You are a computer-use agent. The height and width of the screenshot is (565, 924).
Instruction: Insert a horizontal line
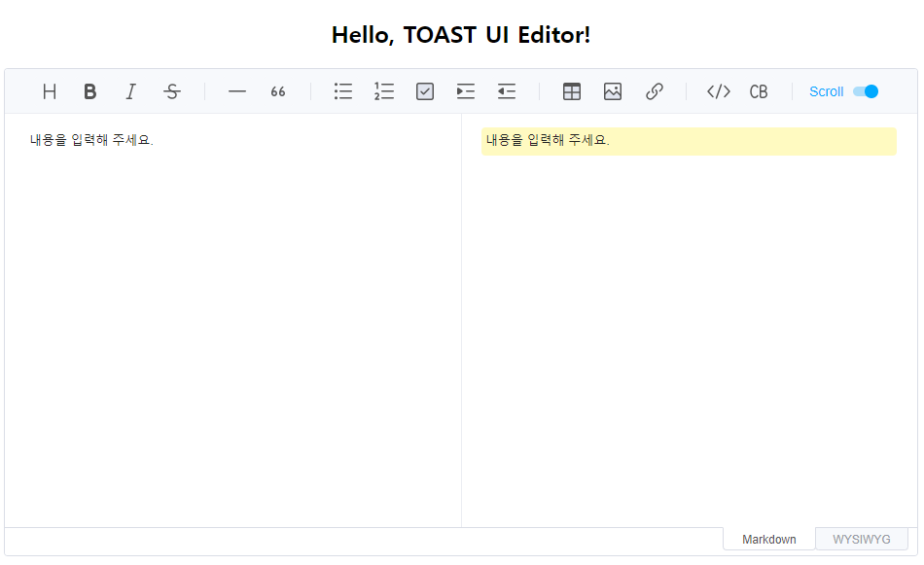tap(237, 91)
